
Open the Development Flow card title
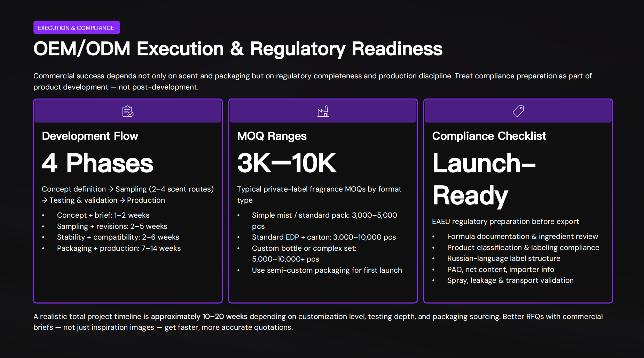click(x=90, y=136)
